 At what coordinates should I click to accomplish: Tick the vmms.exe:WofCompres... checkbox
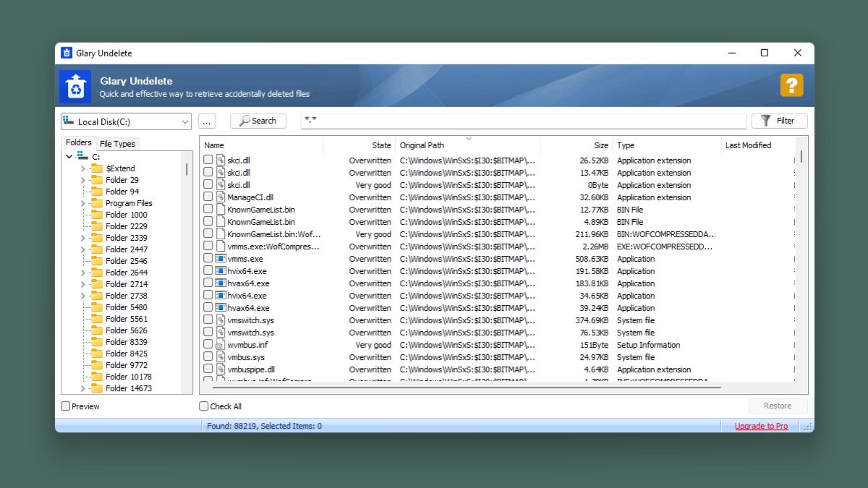point(208,247)
